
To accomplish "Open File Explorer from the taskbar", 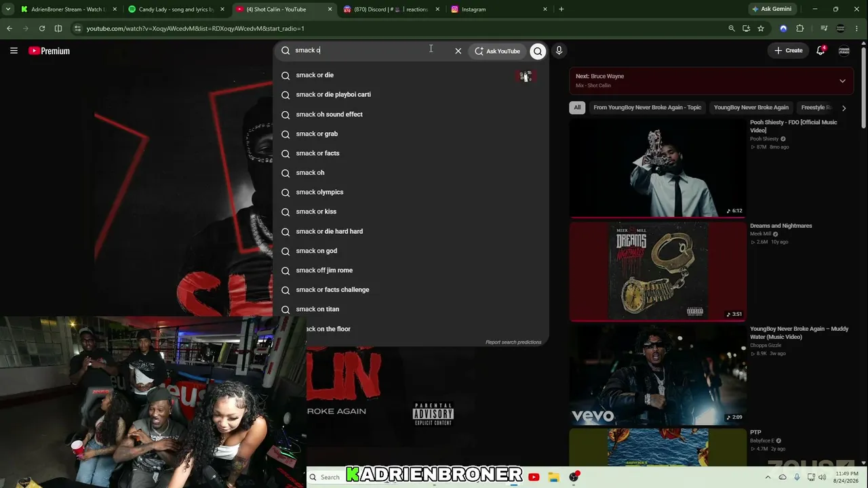I will (x=553, y=477).
